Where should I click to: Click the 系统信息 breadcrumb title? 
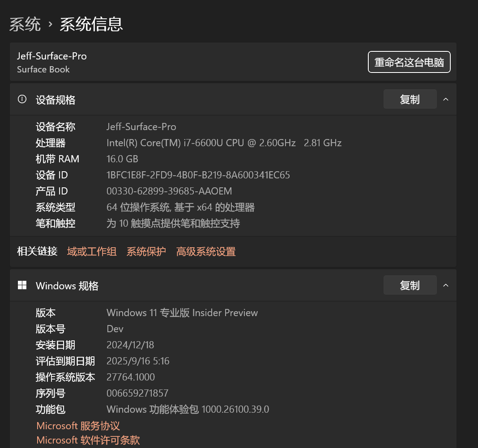[x=91, y=24]
